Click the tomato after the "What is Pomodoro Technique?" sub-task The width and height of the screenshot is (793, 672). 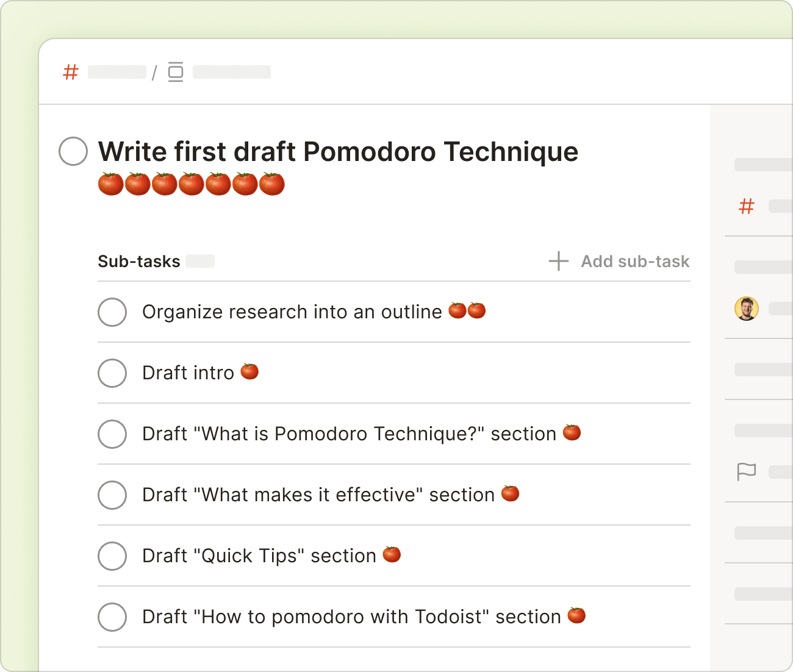click(572, 432)
